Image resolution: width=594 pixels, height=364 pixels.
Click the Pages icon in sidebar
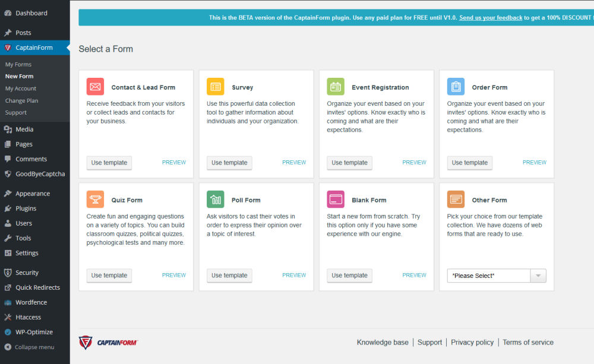8,144
